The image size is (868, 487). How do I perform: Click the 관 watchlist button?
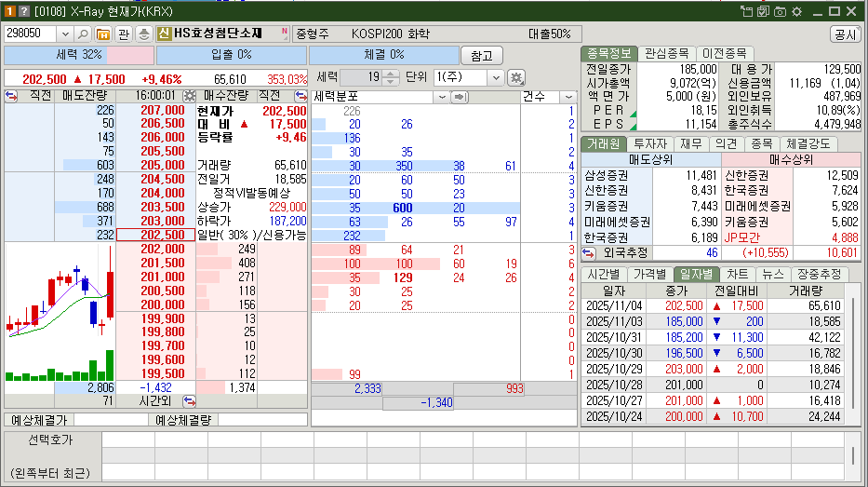coord(124,34)
